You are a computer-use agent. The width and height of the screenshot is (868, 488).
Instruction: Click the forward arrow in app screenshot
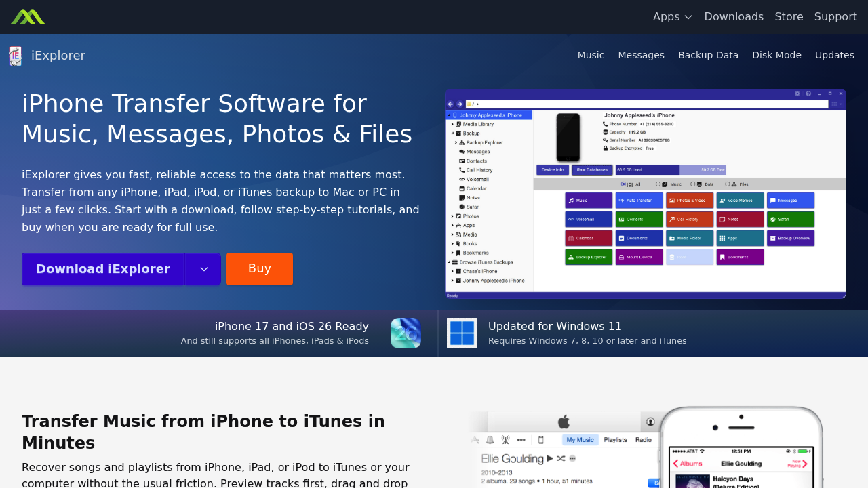459,104
